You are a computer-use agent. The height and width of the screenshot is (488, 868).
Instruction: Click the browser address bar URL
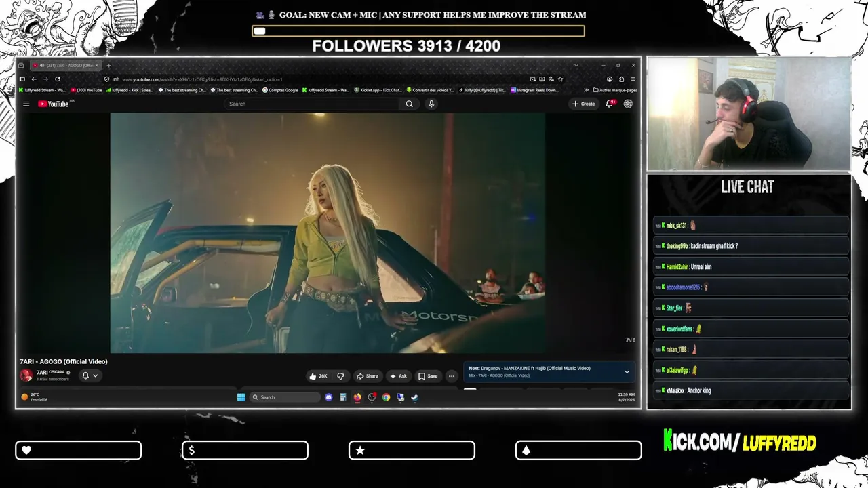[x=202, y=79]
